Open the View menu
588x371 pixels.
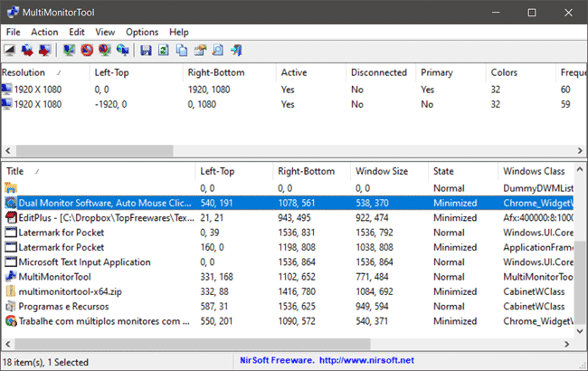click(105, 32)
